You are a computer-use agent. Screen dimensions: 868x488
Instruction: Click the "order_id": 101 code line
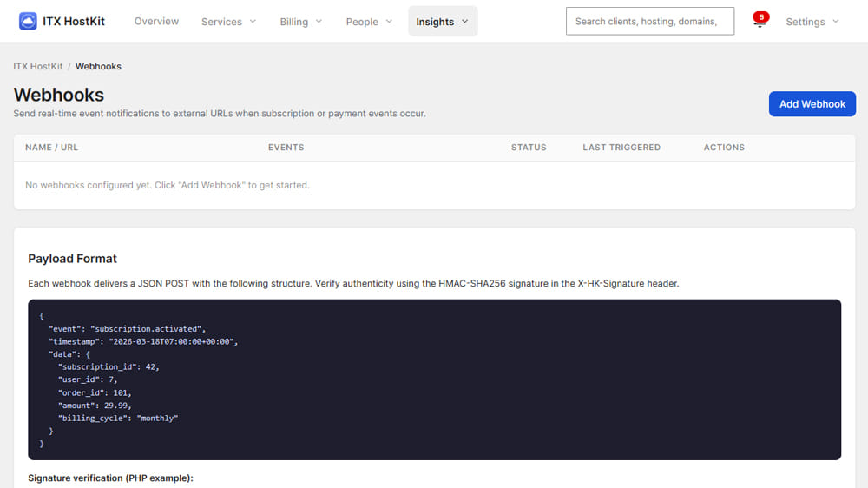click(x=95, y=392)
